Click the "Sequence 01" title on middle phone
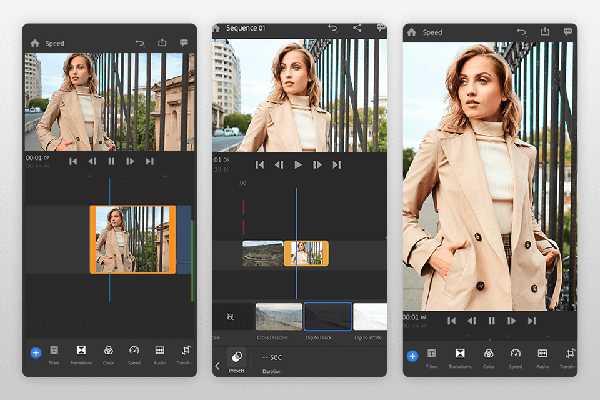Image resolution: width=600 pixels, height=400 pixels. click(x=246, y=28)
